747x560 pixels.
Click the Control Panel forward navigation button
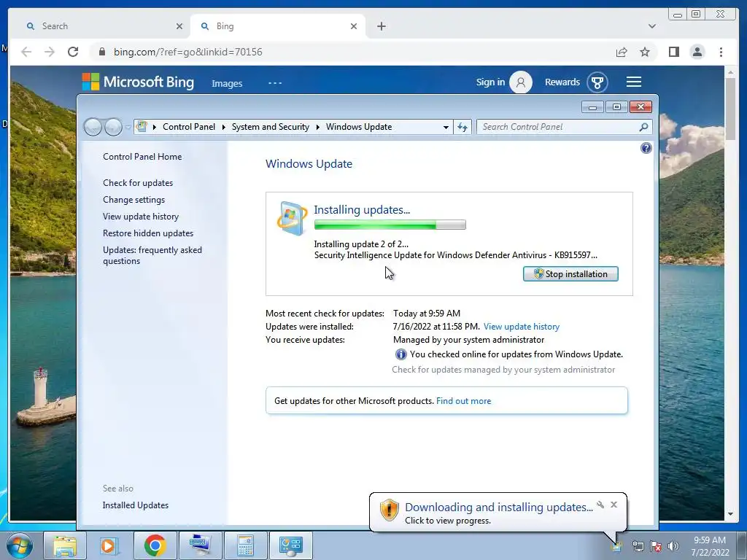[113, 127]
